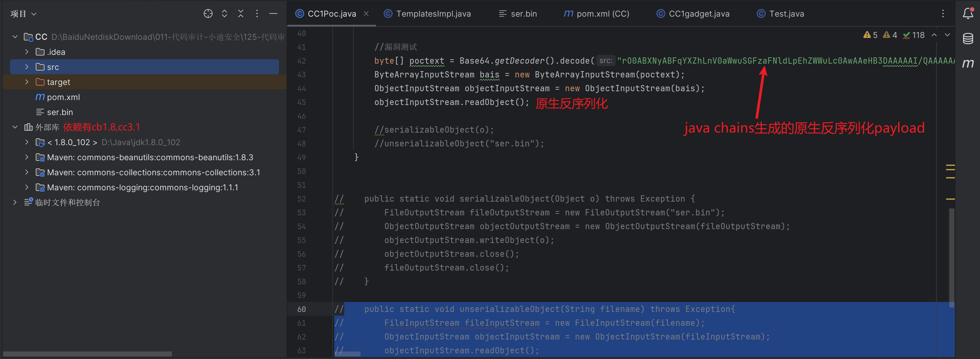Open notifications via the bell icon
The height and width of the screenshot is (359, 980).
pyautogui.click(x=967, y=13)
